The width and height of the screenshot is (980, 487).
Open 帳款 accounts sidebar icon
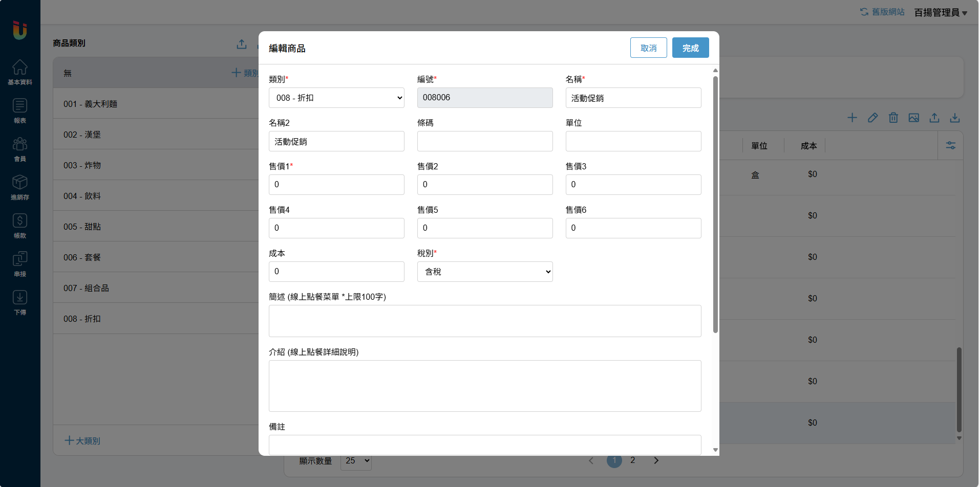pyautogui.click(x=20, y=226)
